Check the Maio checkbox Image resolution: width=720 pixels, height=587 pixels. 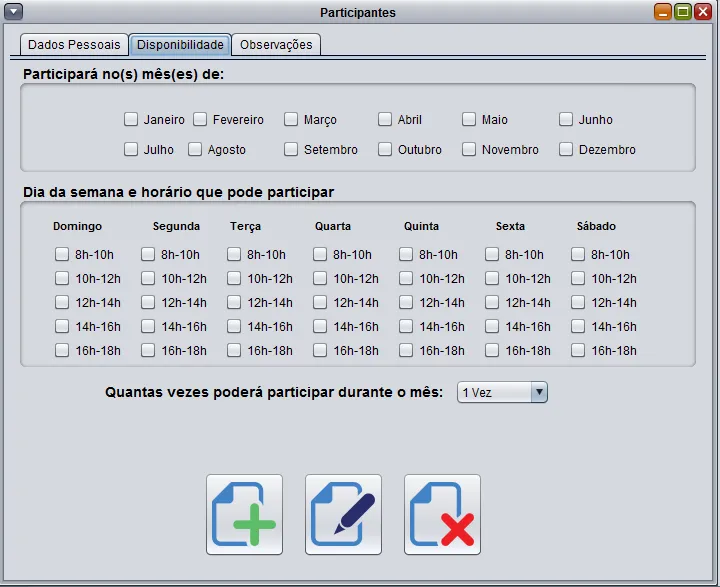tap(469, 119)
